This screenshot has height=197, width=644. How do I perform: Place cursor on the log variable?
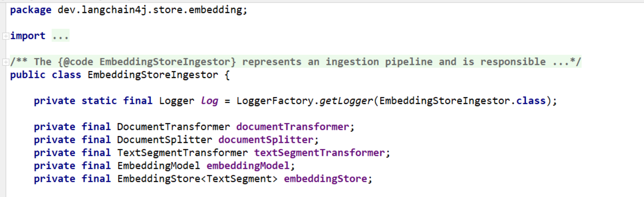[x=210, y=101]
